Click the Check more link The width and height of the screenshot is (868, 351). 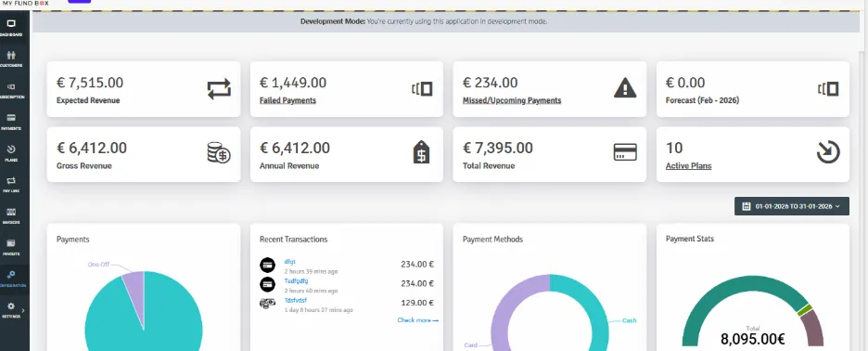click(x=417, y=320)
